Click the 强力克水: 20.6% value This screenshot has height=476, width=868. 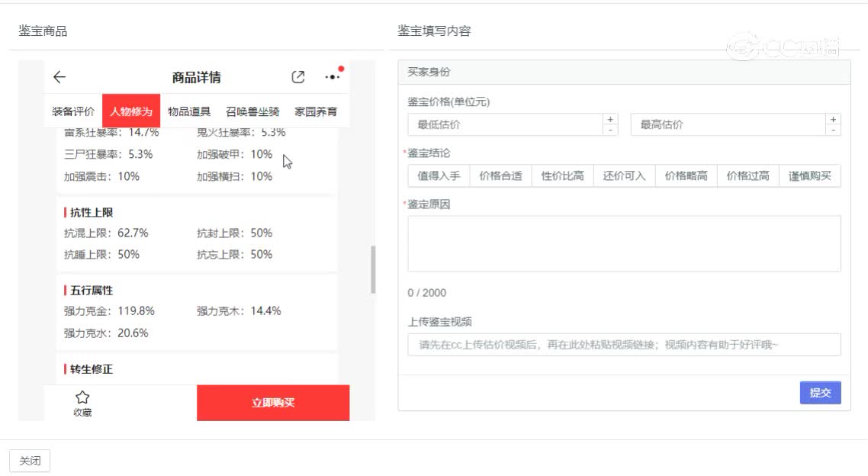[106, 333]
